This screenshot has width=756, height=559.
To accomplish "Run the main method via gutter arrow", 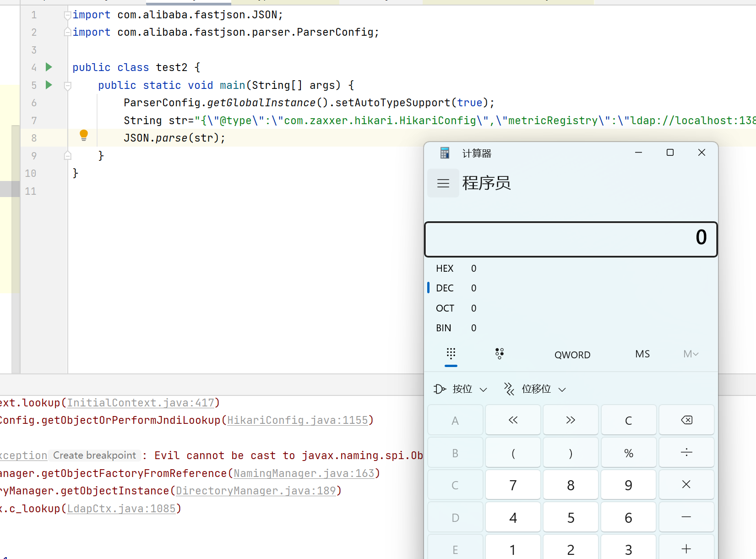I will click(49, 85).
